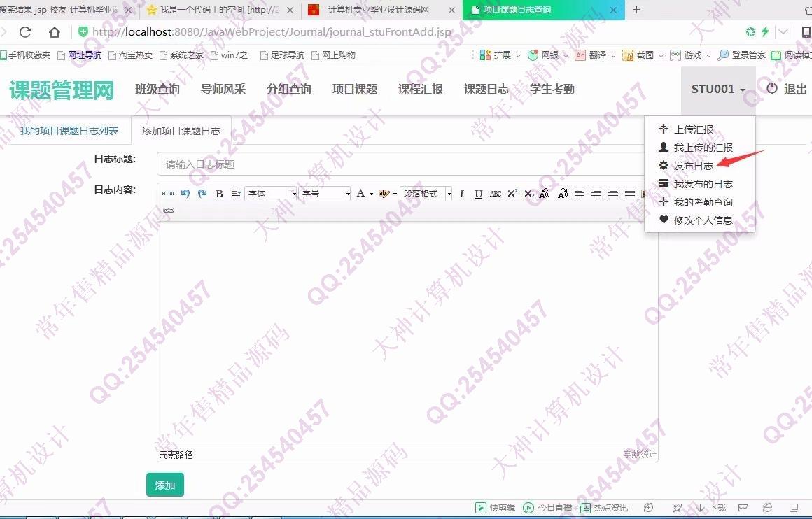The width and height of the screenshot is (812, 519).
Task: Align text right in the editor
Action: coord(596,194)
